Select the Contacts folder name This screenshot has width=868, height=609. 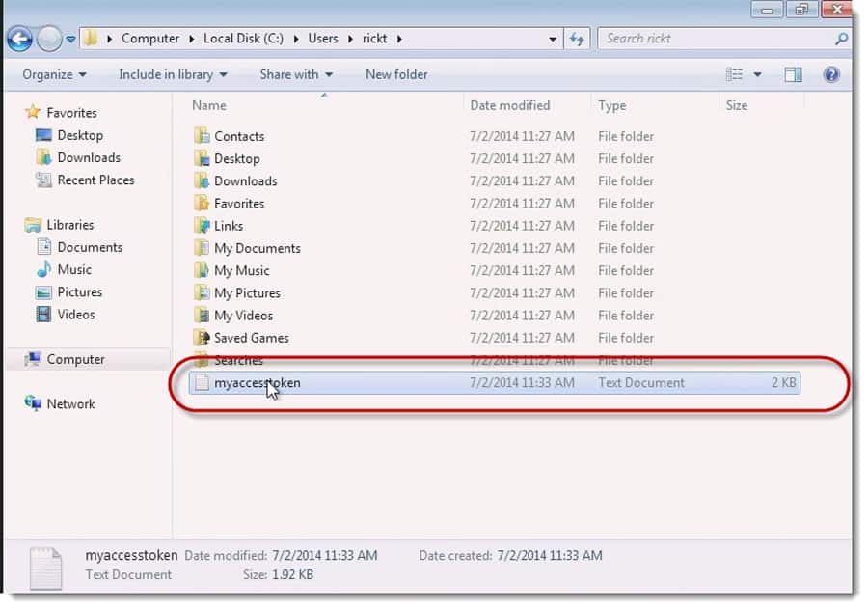[x=239, y=136]
